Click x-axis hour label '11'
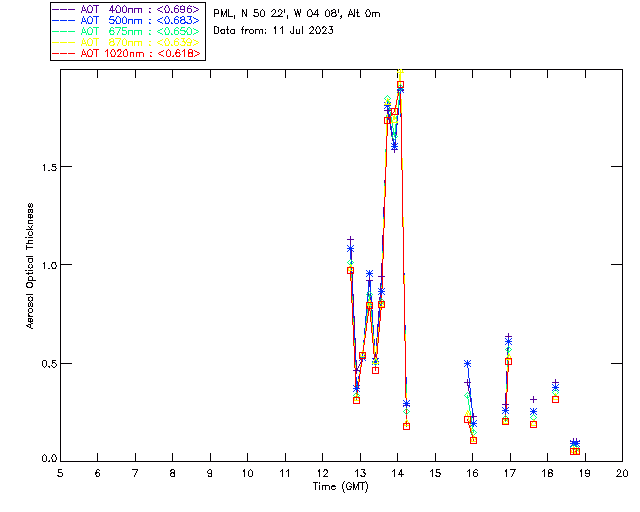The image size is (640, 512). point(285,473)
